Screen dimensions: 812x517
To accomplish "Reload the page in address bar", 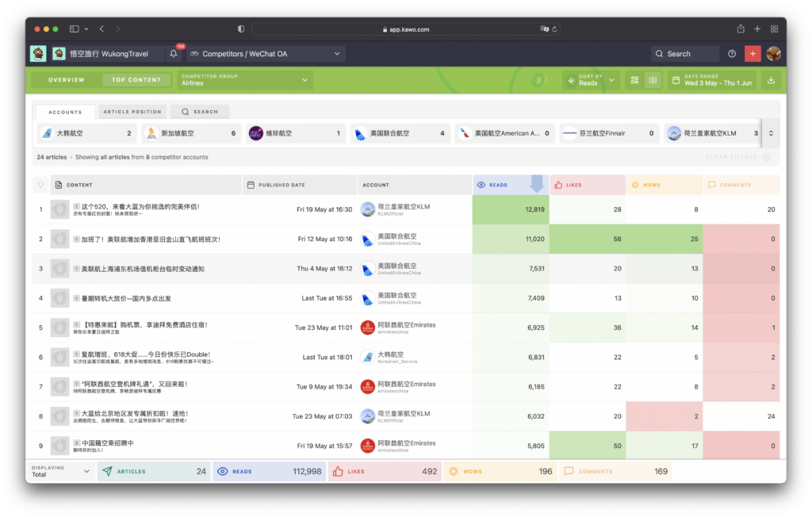I will pyautogui.click(x=554, y=29).
